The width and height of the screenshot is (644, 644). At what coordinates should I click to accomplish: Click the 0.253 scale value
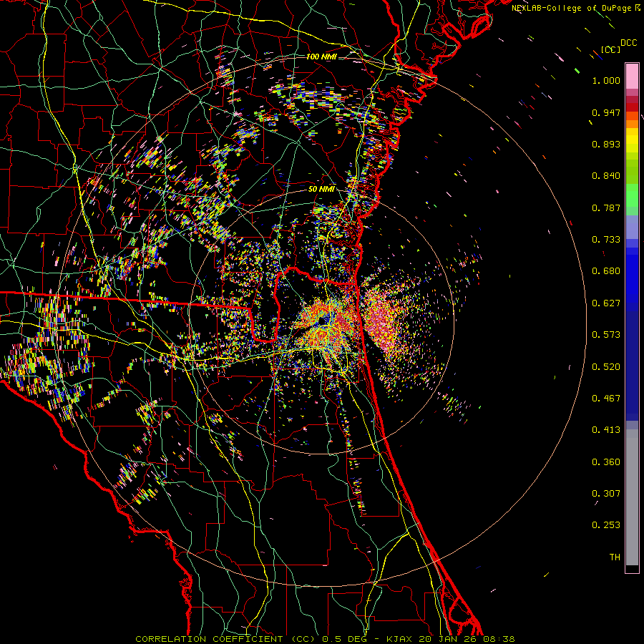pyautogui.click(x=606, y=525)
